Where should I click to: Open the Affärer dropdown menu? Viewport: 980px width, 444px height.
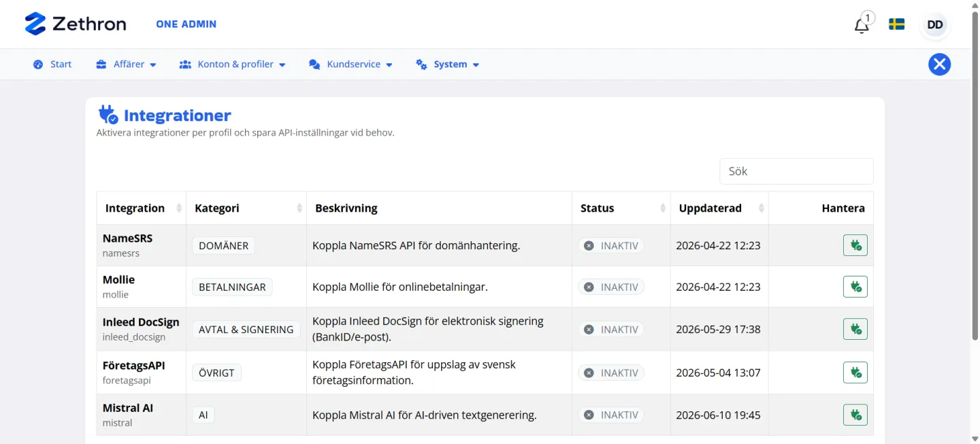[126, 64]
